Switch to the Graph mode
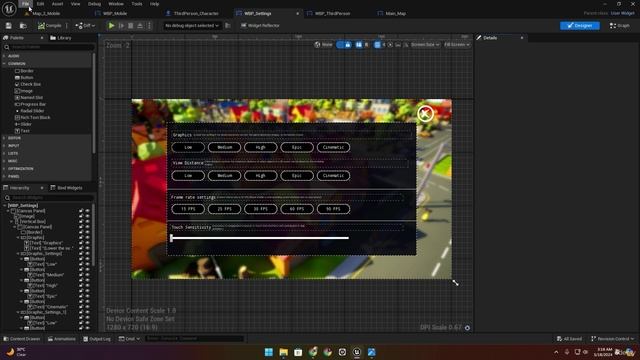Image resolution: width=640 pixels, height=360 pixels. (x=620, y=26)
